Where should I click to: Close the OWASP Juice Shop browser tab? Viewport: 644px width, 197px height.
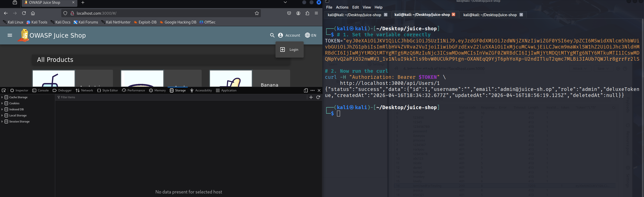click(x=73, y=3)
